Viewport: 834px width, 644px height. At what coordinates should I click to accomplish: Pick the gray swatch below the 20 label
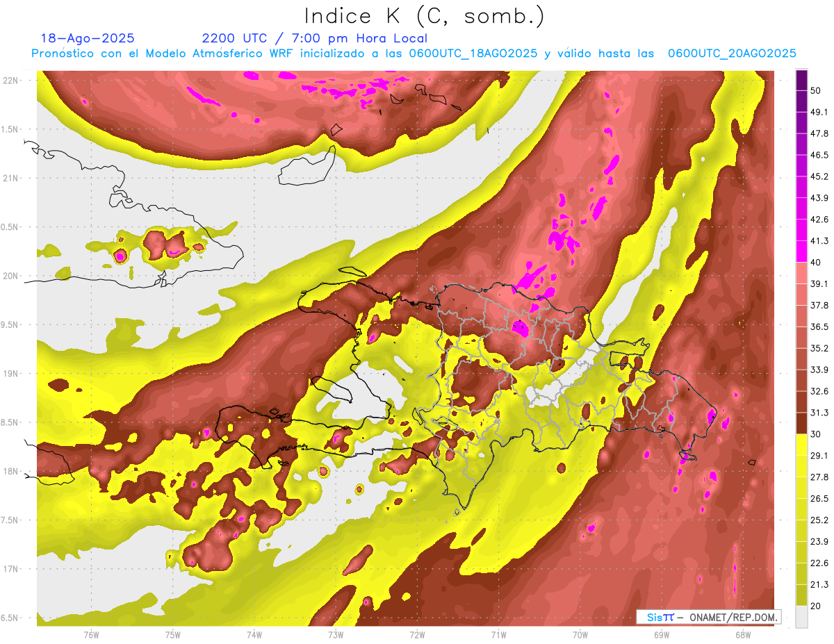click(x=801, y=616)
